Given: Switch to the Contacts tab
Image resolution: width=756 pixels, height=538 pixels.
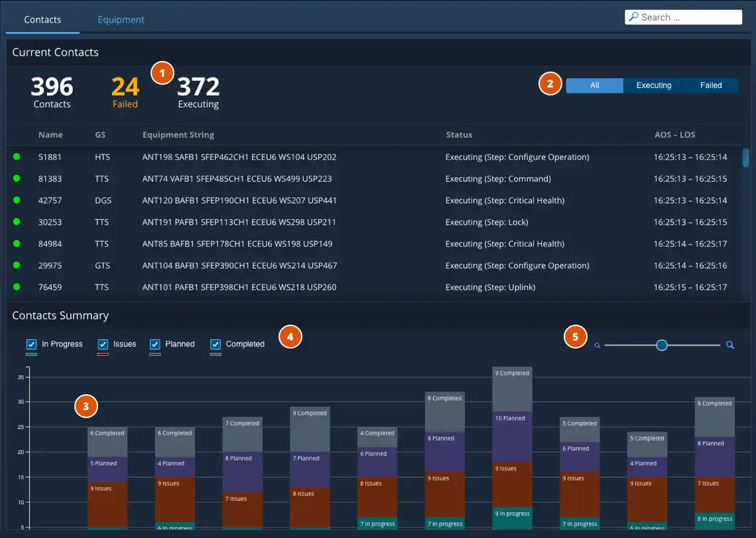Looking at the screenshot, I should [42, 20].
